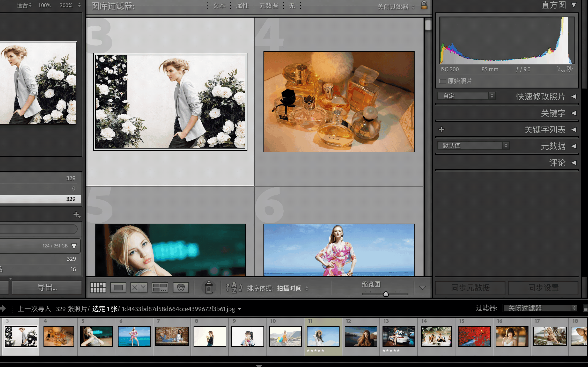Select the 文本 filter tab

click(x=219, y=6)
